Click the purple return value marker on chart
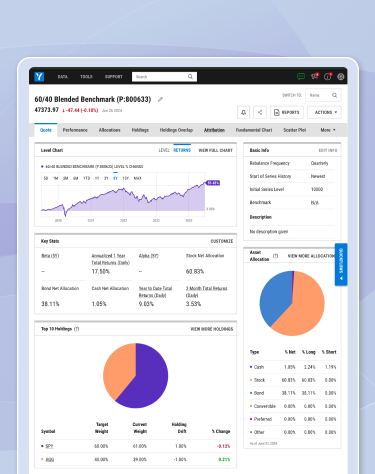The width and height of the screenshot is (375, 474). [x=213, y=183]
